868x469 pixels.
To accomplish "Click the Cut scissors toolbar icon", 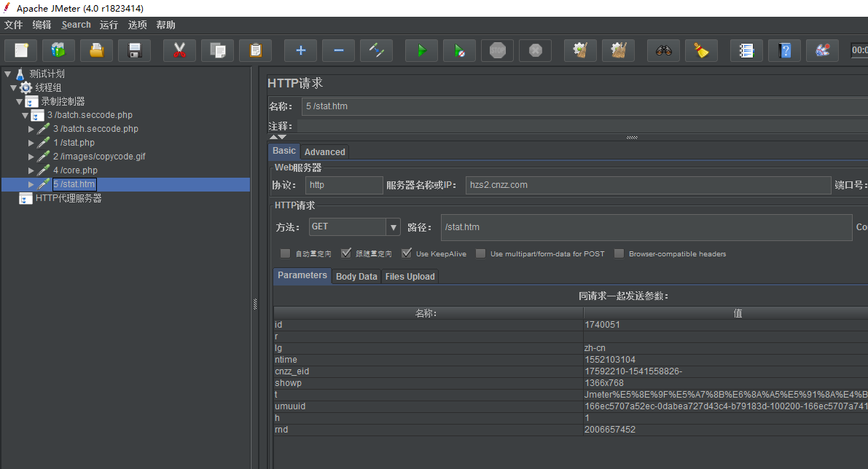I will coord(179,50).
